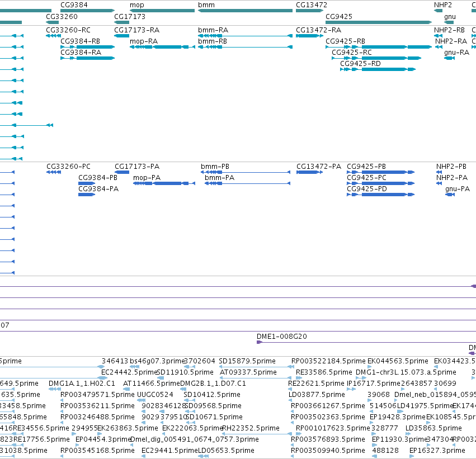The image size is (476, 459).
Task: Select protein mop-PA
Action: (x=164, y=183)
